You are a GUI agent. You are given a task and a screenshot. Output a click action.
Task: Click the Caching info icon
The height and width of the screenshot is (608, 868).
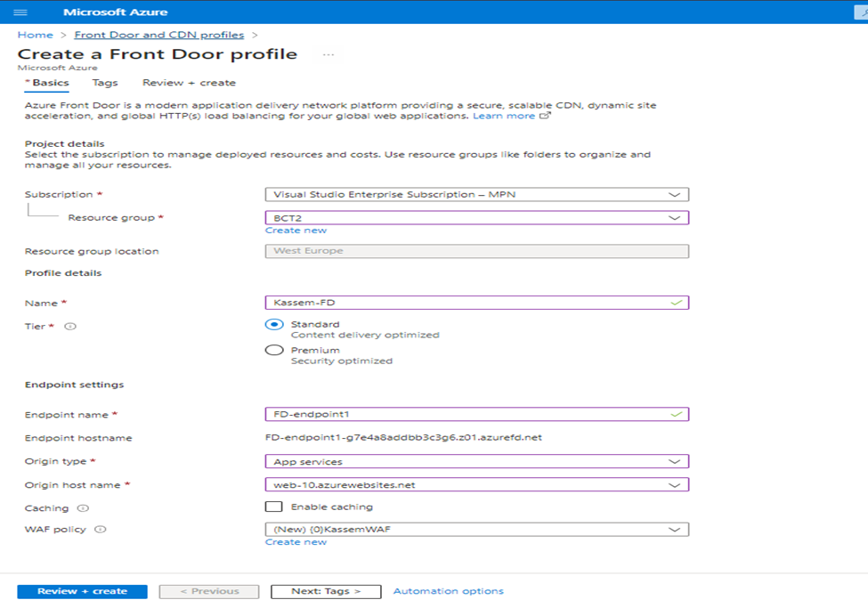pos(83,507)
